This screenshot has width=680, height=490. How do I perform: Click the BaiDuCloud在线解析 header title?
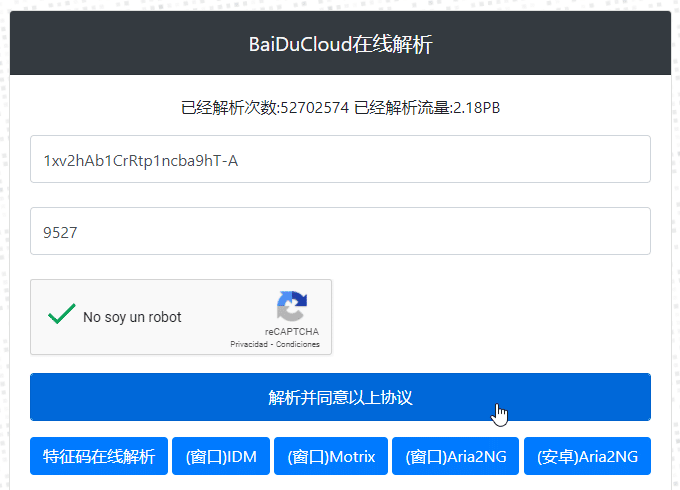tap(340, 44)
